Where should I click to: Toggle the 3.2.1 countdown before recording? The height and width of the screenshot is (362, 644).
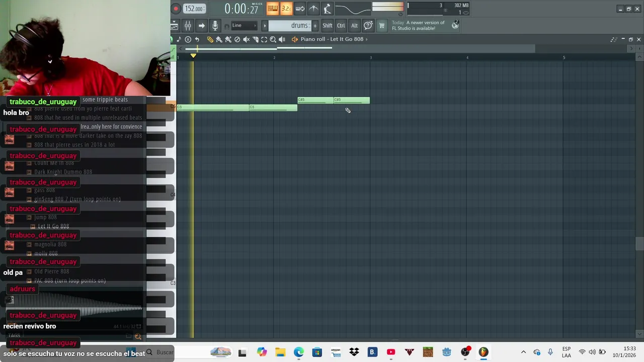click(x=286, y=8)
